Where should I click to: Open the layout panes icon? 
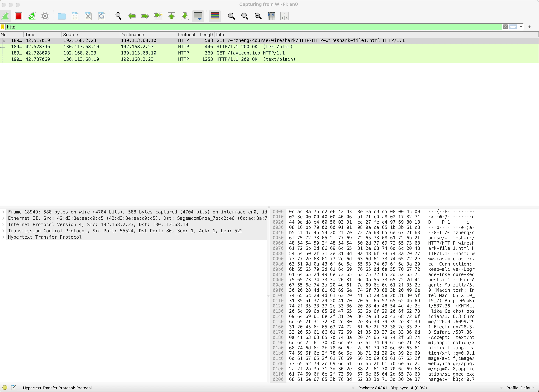pos(285,16)
